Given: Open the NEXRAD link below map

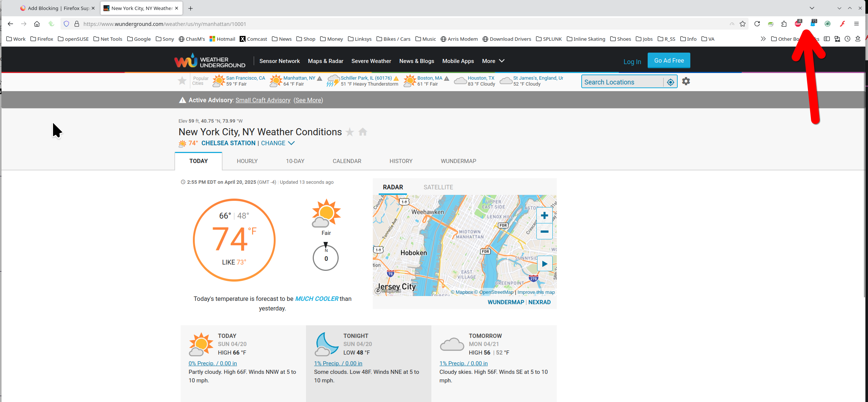Looking at the screenshot, I should click(x=539, y=302).
